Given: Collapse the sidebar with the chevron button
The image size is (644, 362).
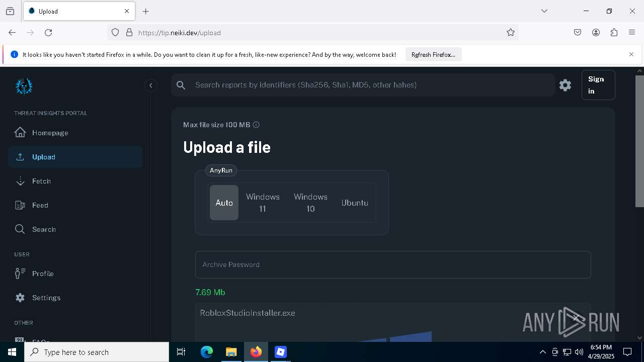Looking at the screenshot, I should point(150,85).
